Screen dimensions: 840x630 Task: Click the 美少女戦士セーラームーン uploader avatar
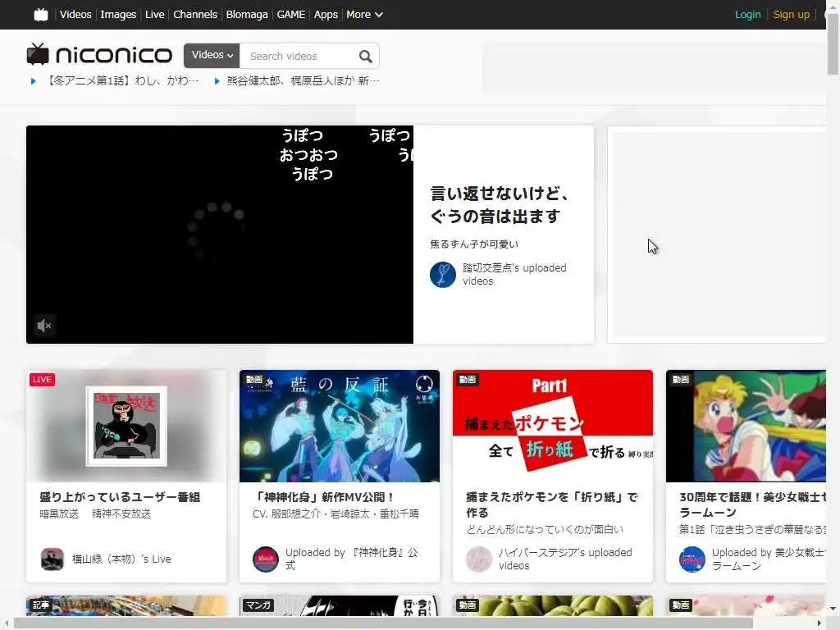692,559
